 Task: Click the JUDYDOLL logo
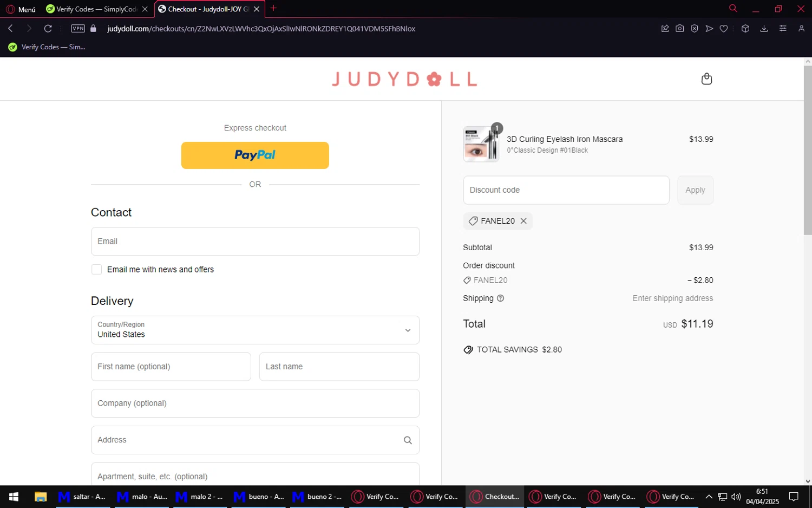pos(404,79)
